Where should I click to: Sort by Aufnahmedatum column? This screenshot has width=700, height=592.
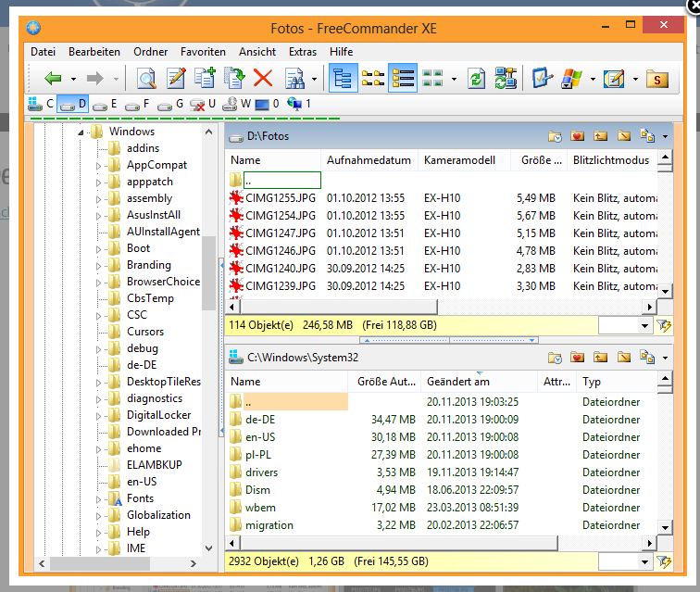(x=369, y=160)
